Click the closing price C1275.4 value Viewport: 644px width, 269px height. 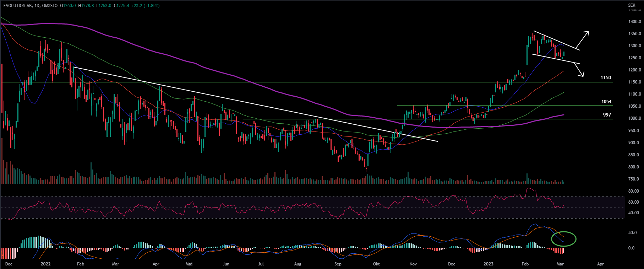121,6
